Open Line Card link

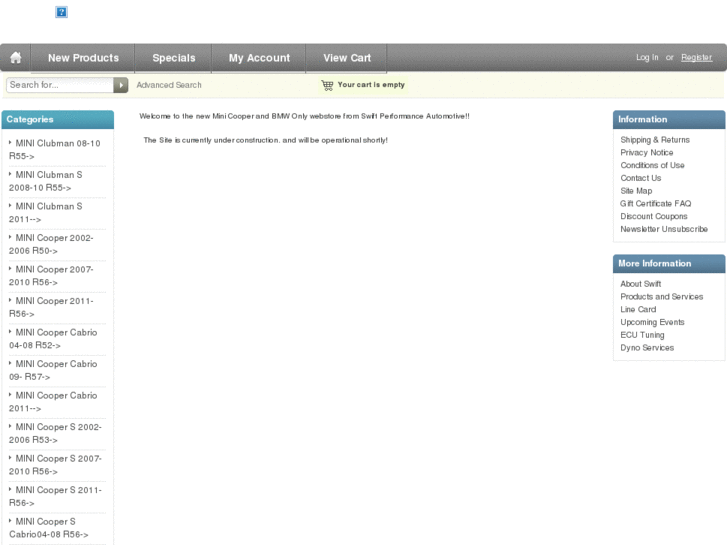(x=638, y=309)
